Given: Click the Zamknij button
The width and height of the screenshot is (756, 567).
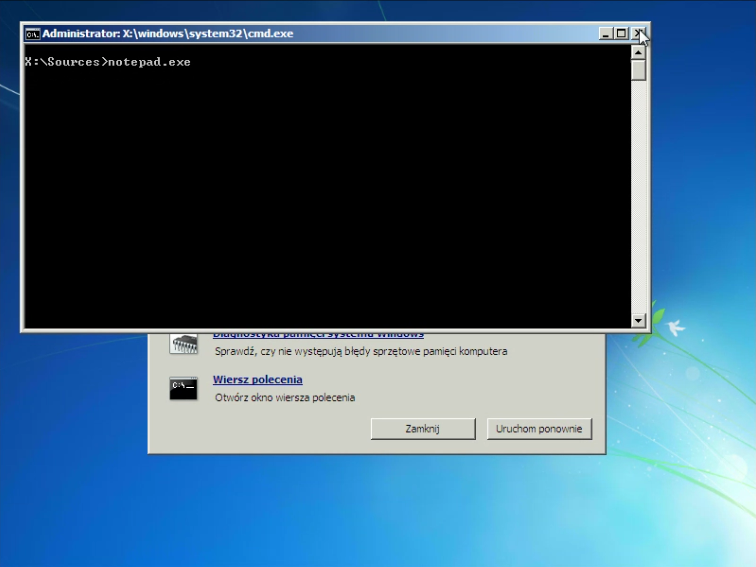Looking at the screenshot, I should pyautogui.click(x=423, y=429).
